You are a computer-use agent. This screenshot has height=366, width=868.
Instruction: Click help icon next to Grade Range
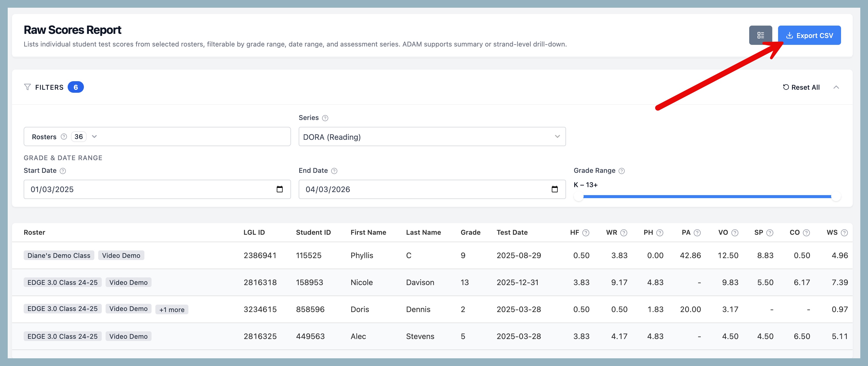click(621, 171)
